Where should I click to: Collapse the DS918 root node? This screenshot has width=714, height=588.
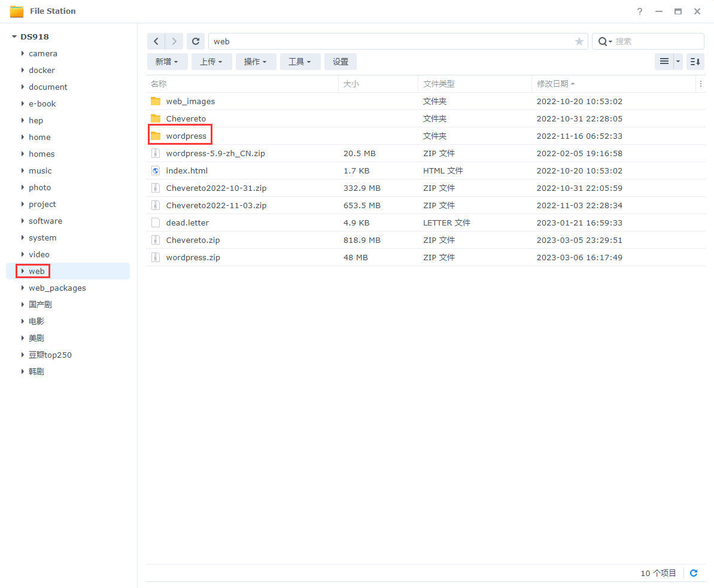click(x=14, y=36)
